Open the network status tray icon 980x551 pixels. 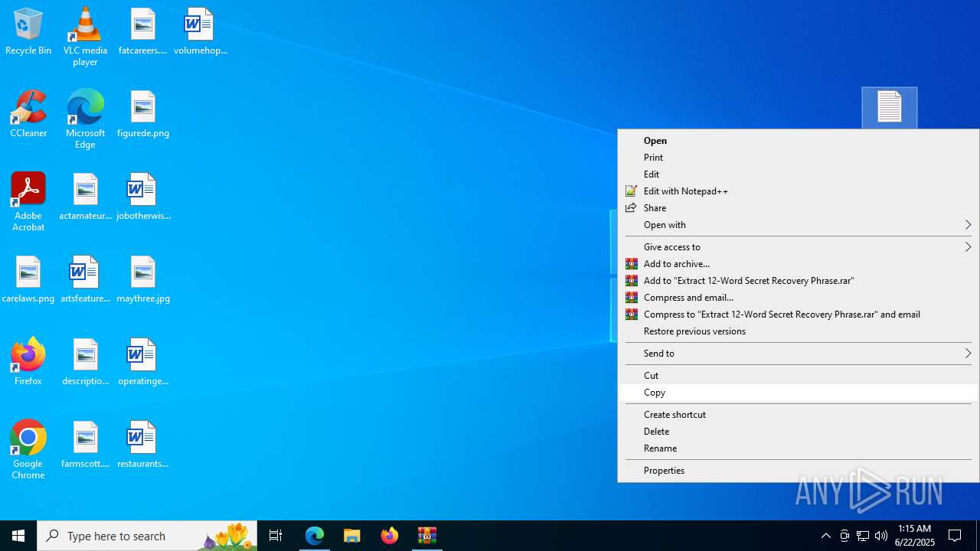coord(863,536)
